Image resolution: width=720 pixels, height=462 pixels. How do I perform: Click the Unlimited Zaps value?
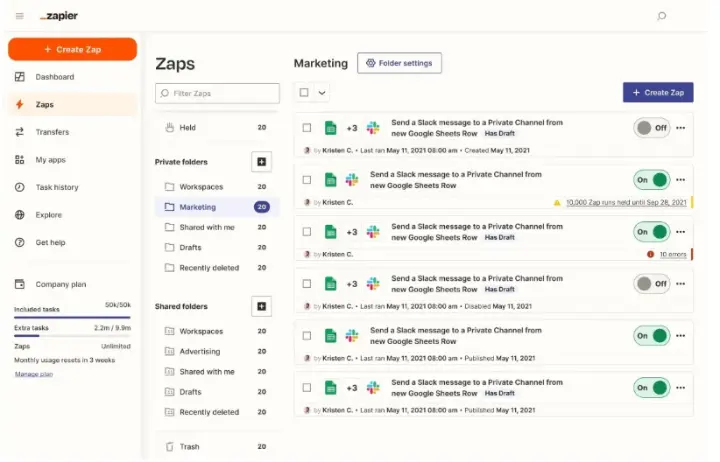116,346
